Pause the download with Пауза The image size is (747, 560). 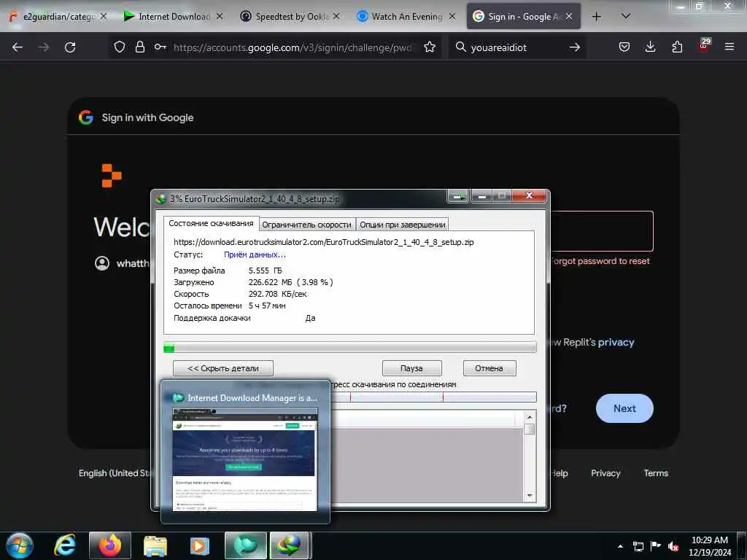411,368
